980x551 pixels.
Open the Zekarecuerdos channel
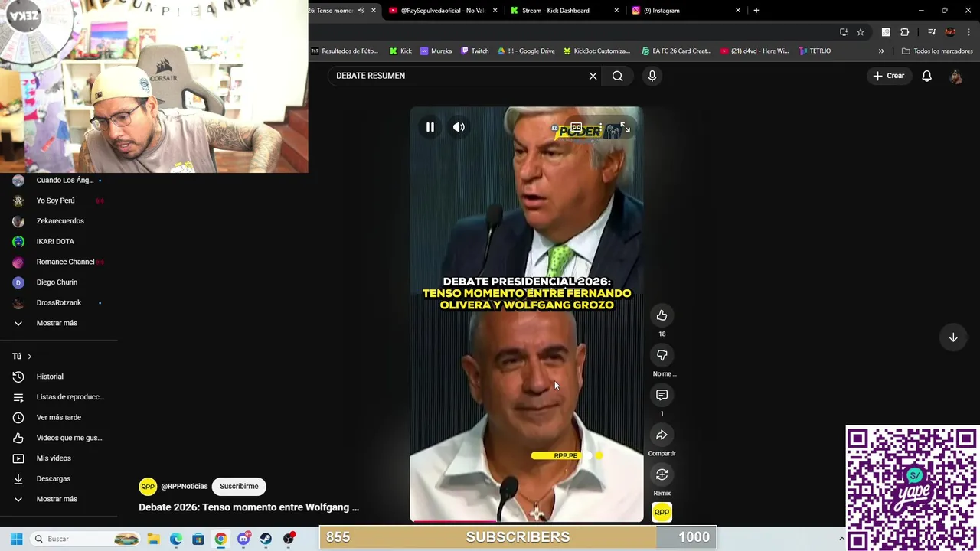58,221
